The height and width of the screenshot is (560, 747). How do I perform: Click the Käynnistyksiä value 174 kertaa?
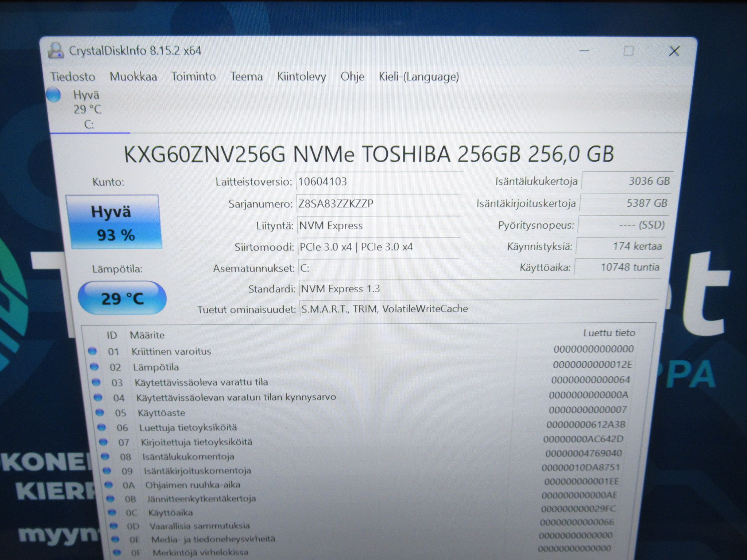pos(620,246)
